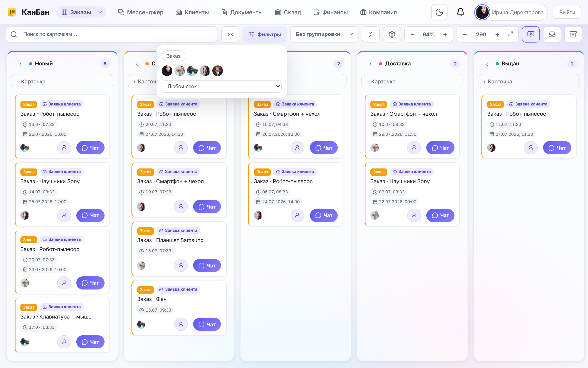Viewport: 588px width, 368px height.
Task: Open Ирина Директорова profile
Action: pos(510,12)
